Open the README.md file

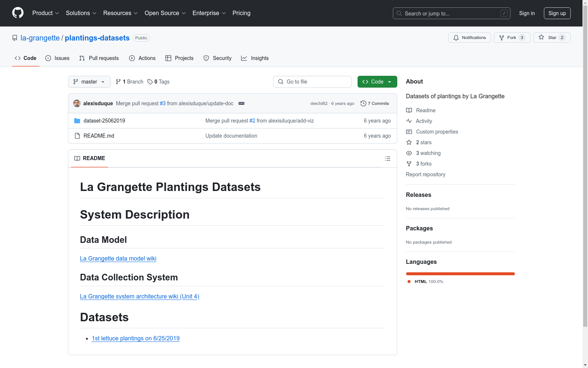point(99,136)
